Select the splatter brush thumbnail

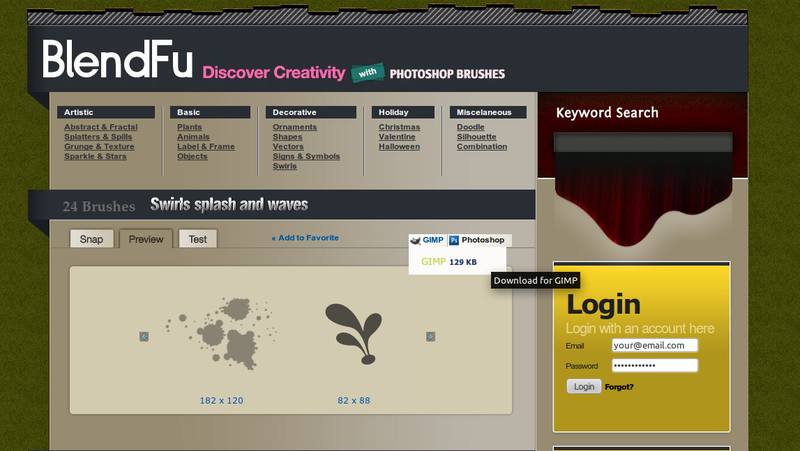pyautogui.click(x=221, y=333)
